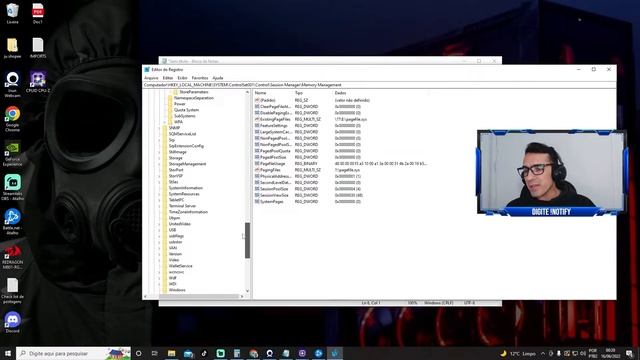Select the SystemInformation key
The height and width of the screenshot is (360, 640).
pos(186,188)
